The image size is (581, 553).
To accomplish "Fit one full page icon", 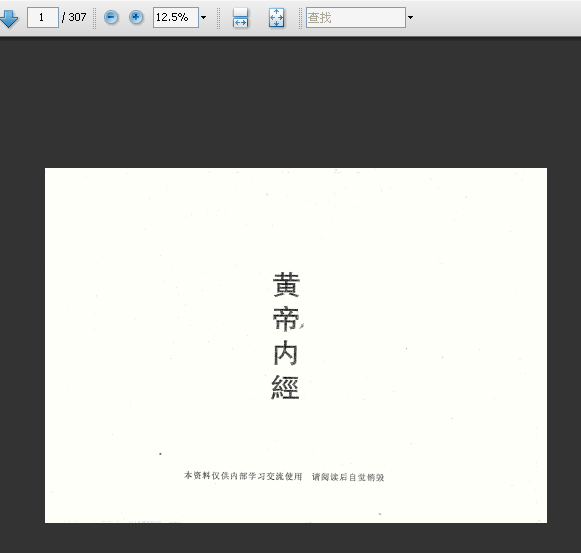I will 276,18.
